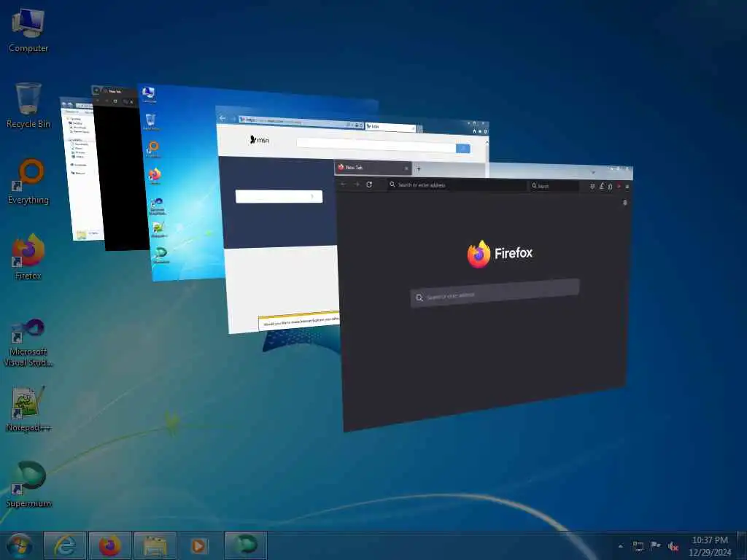This screenshot has width=747, height=560.
Task: Select the Recycle Bin desktop icon
Action: pos(28,106)
